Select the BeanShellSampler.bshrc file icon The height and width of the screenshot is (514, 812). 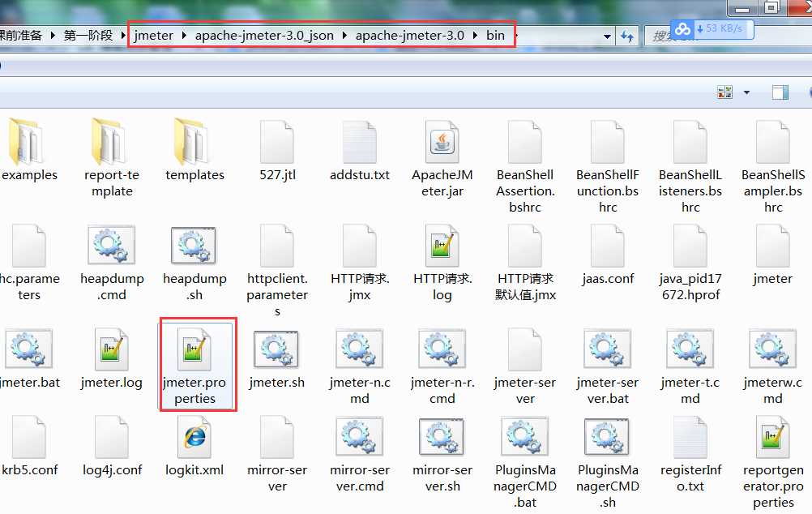(x=772, y=143)
